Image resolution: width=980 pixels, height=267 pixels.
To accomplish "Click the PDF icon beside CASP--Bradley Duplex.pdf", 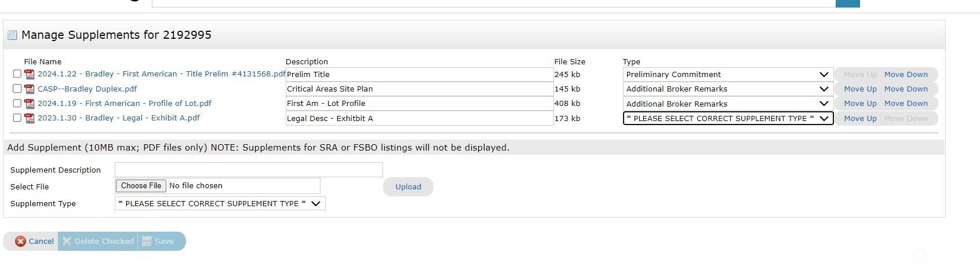I will pos(29,89).
